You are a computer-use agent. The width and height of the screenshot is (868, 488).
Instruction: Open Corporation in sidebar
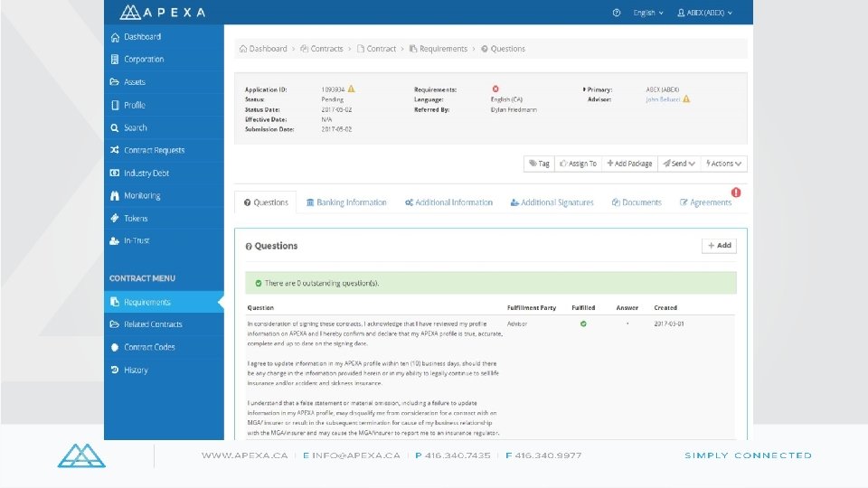164,60
